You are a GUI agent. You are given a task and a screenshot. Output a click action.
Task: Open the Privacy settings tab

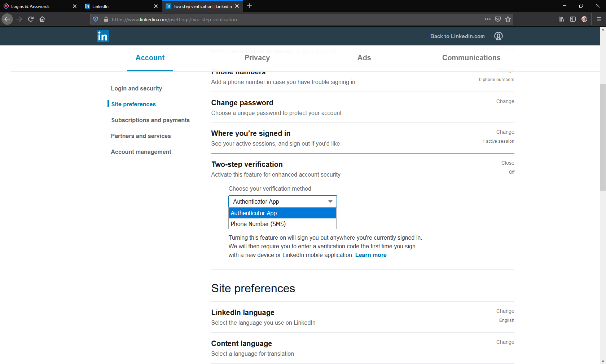(257, 58)
